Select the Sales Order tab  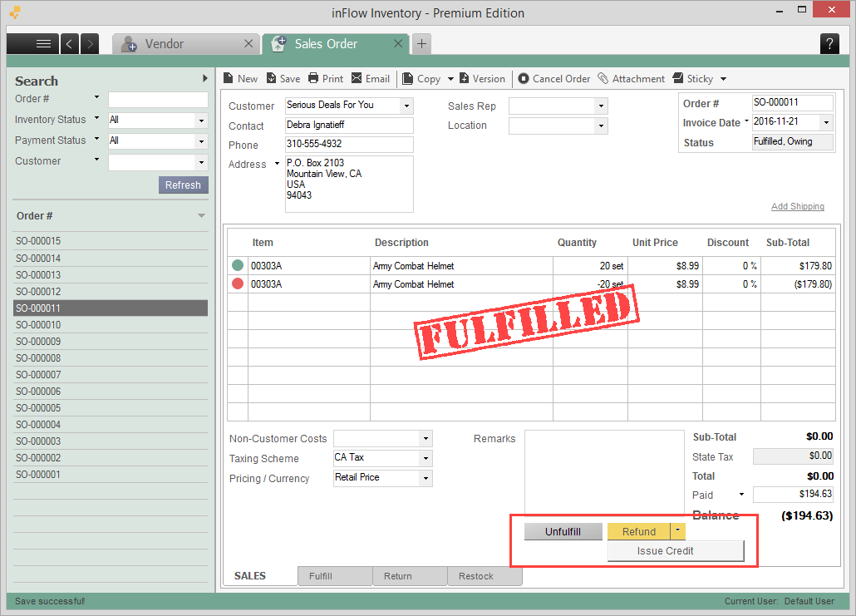(336, 44)
